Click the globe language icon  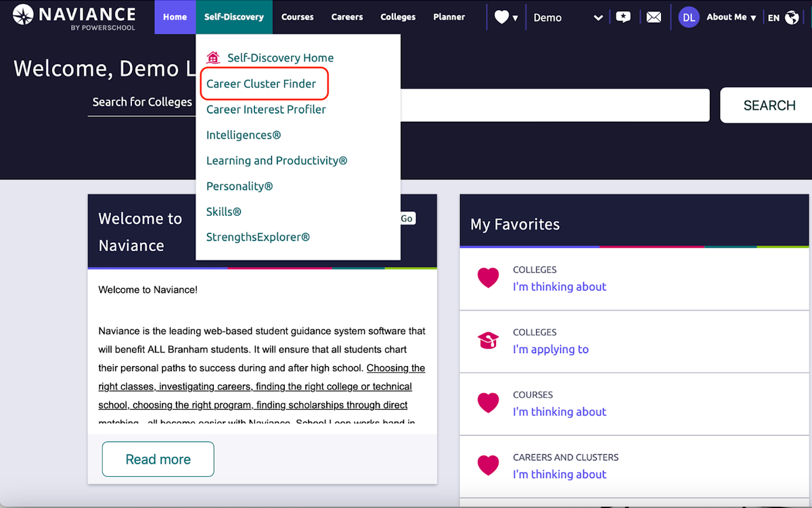coord(792,18)
